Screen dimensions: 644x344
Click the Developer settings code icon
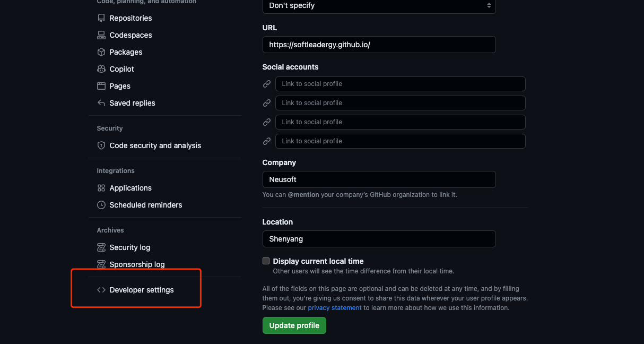coord(101,290)
